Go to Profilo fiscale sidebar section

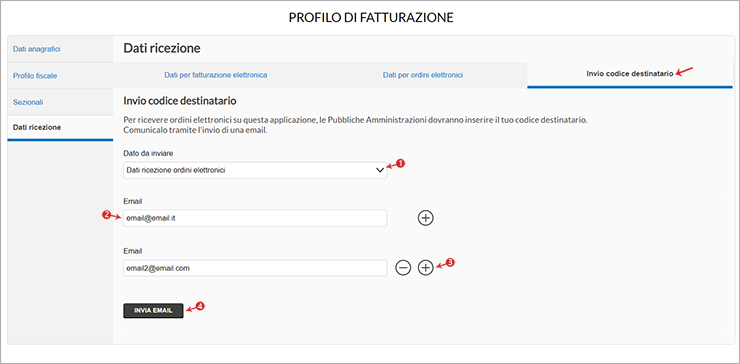[x=60, y=76]
